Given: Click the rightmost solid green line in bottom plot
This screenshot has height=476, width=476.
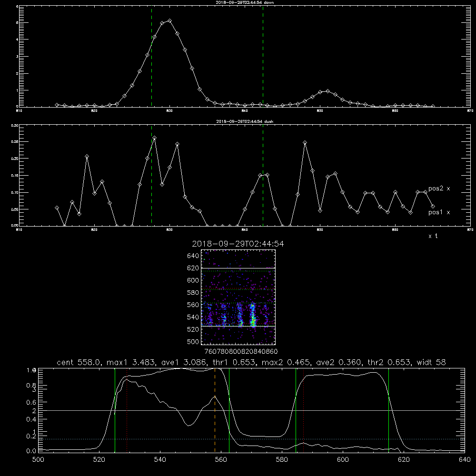Looking at the screenshot, I should 388,410.
